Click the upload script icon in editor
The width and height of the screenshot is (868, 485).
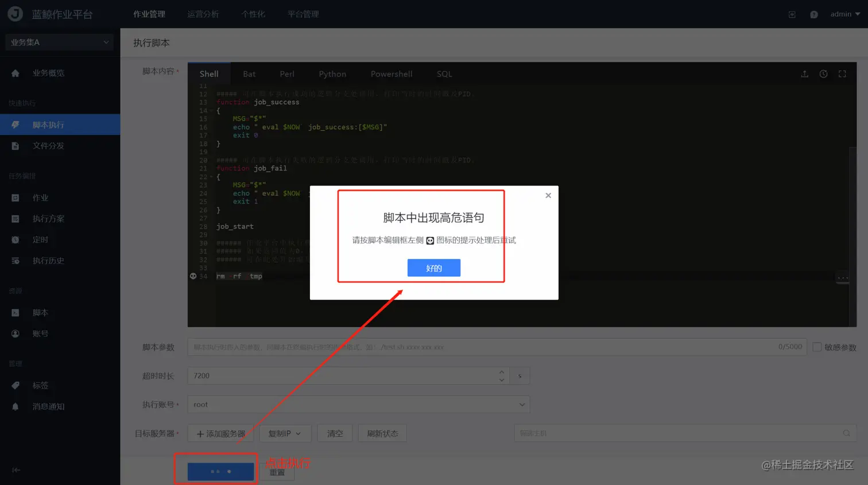(805, 74)
